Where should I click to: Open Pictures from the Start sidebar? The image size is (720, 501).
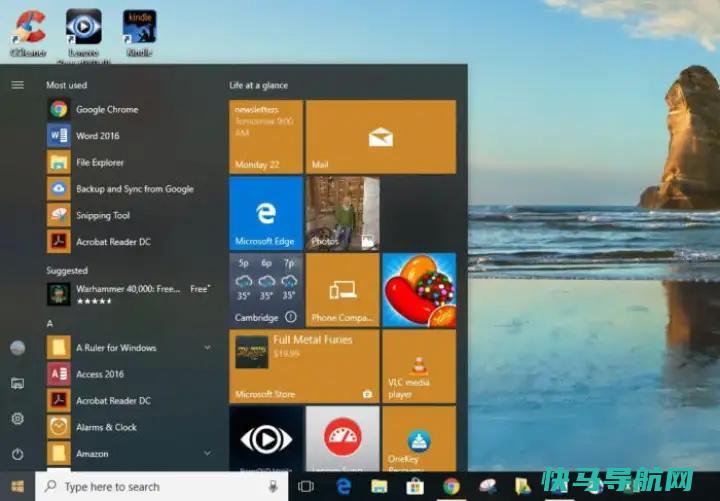click(x=17, y=383)
